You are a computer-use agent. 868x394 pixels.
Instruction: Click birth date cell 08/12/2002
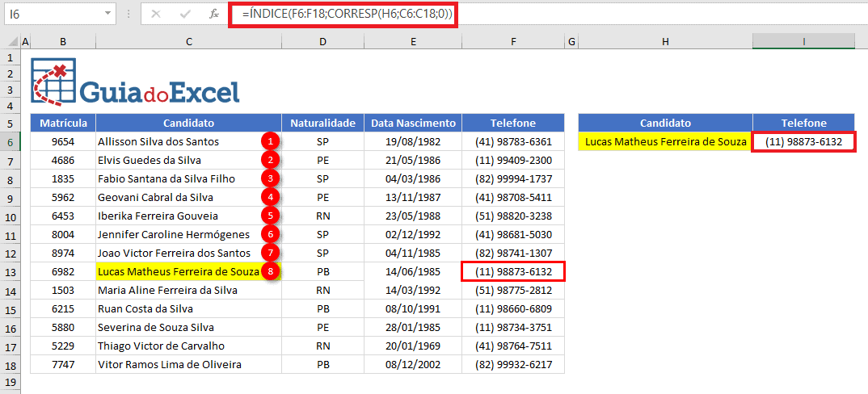413,365
